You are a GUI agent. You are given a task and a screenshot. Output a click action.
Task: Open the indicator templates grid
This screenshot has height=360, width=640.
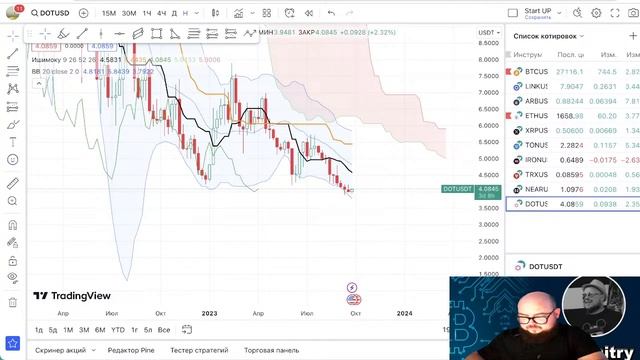point(267,13)
